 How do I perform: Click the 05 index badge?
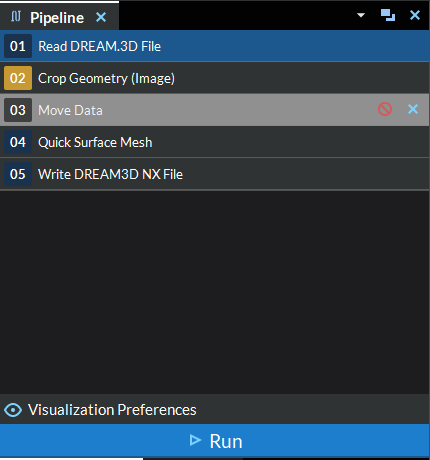[x=18, y=174]
